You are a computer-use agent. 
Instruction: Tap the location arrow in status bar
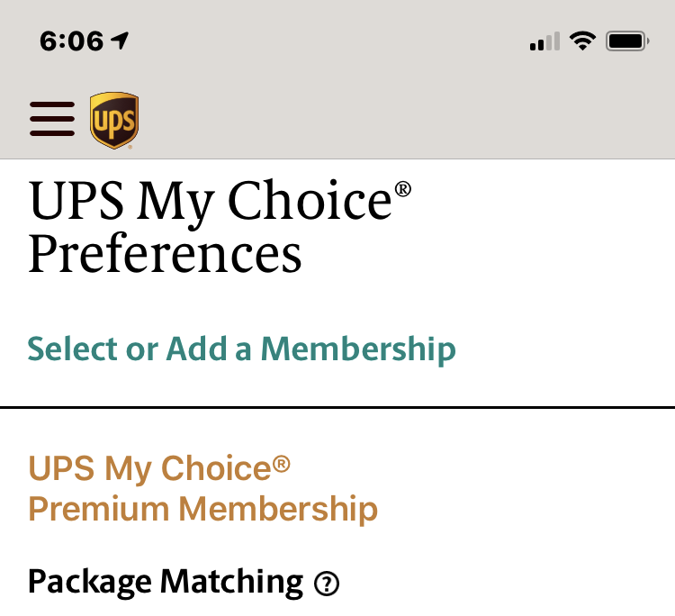pyautogui.click(x=121, y=41)
